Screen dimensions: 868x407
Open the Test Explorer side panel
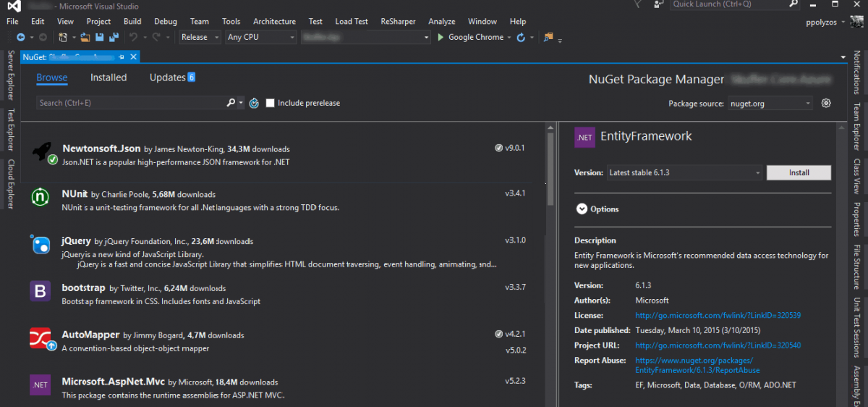(10, 130)
